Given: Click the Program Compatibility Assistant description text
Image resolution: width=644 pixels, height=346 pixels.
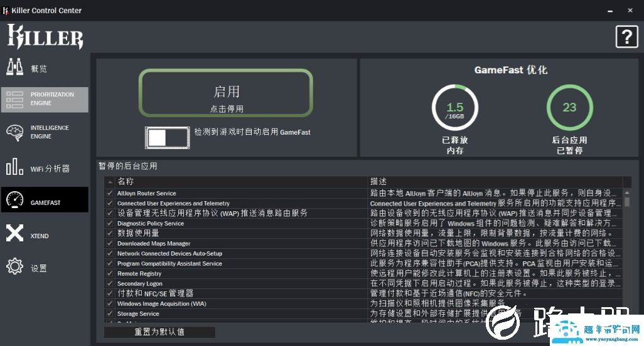Looking at the screenshot, I should click(495, 263).
